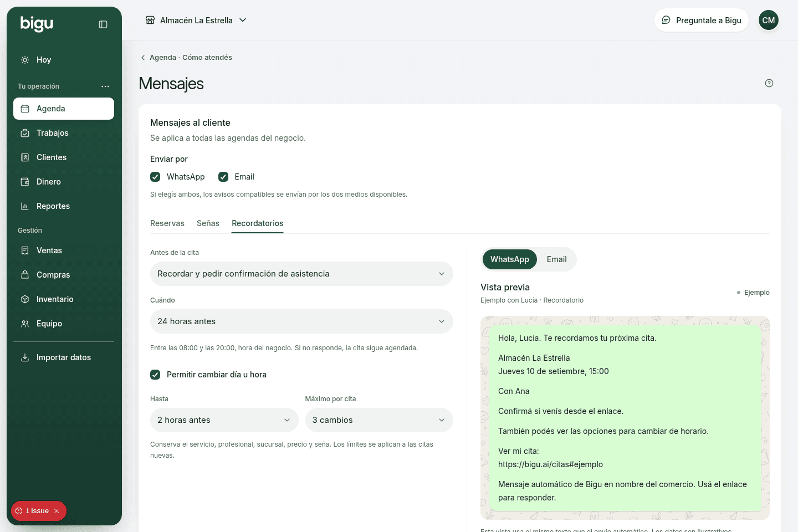Open the Tu operación more options dots

coord(105,86)
